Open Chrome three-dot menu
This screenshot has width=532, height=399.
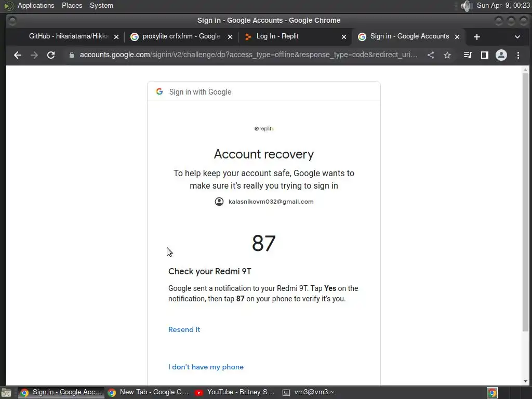tap(518, 55)
